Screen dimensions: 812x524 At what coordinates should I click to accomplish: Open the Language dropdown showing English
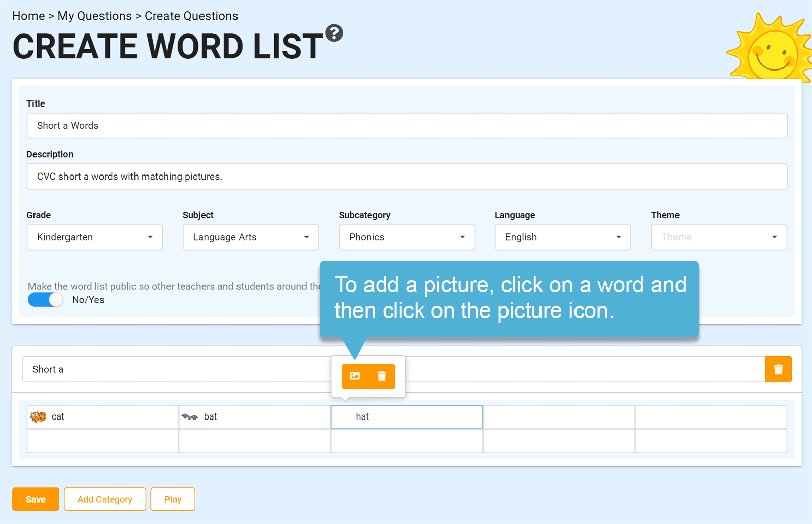click(x=562, y=237)
